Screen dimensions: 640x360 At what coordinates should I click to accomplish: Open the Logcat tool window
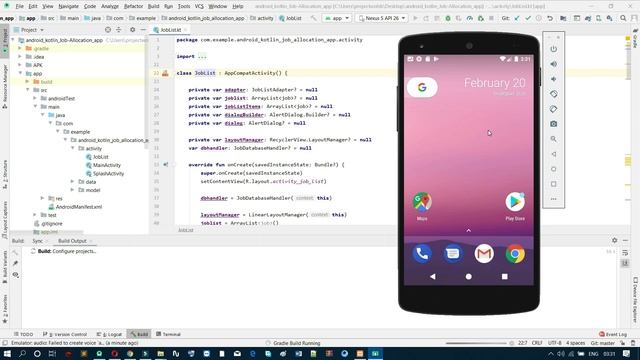pos(109,334)
